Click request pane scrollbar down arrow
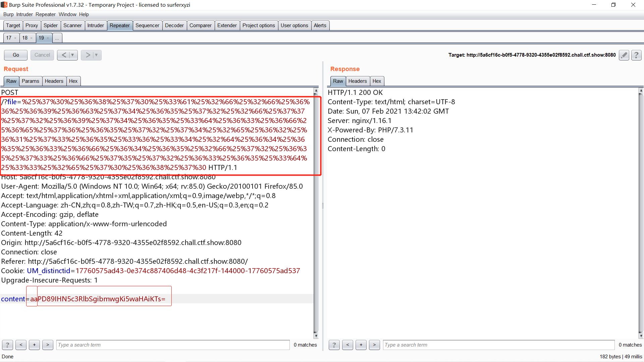 coord(316,336)
